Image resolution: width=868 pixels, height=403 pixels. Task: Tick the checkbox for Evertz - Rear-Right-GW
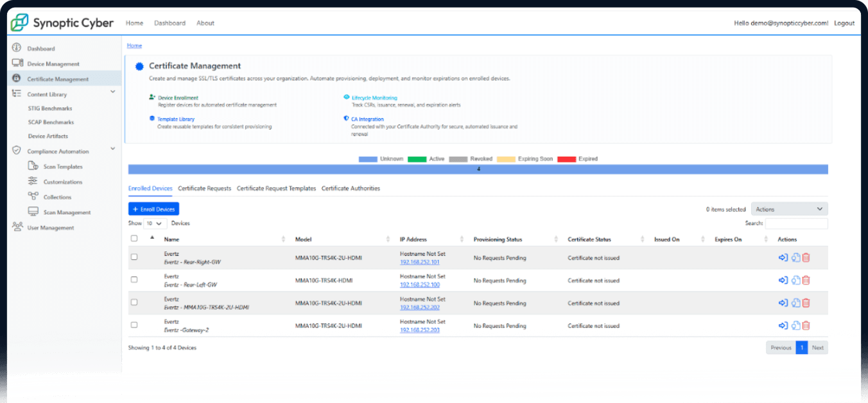pos(134,257)
